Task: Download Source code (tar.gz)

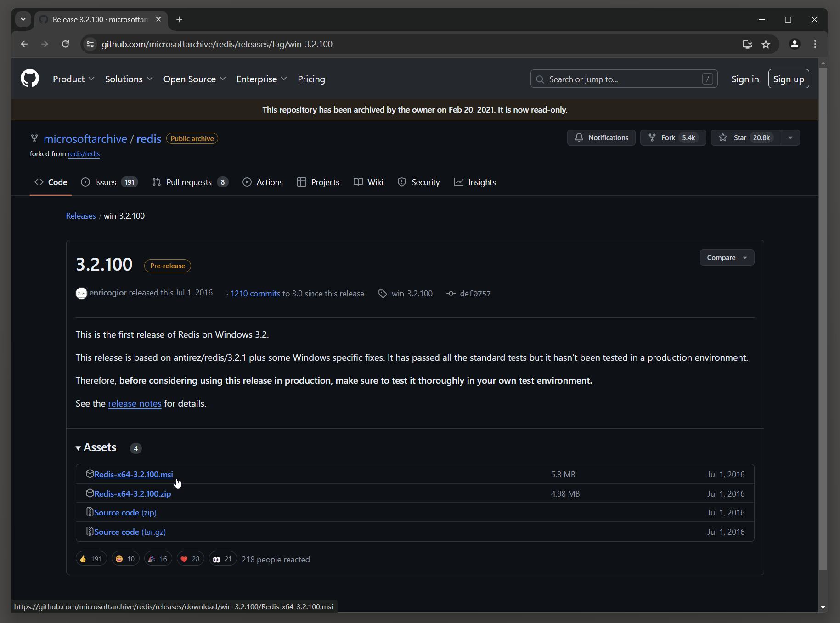Action: (130, 532)
